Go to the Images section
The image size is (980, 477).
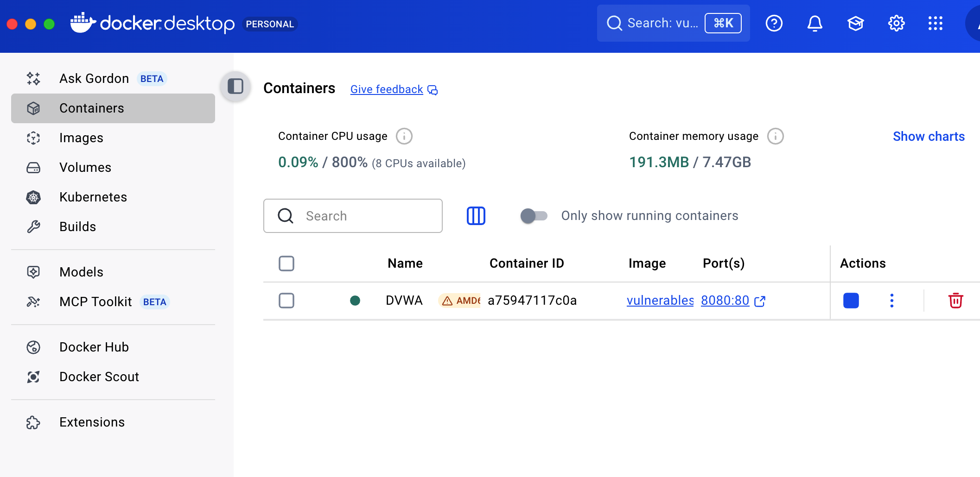click(x=81, y=138)
